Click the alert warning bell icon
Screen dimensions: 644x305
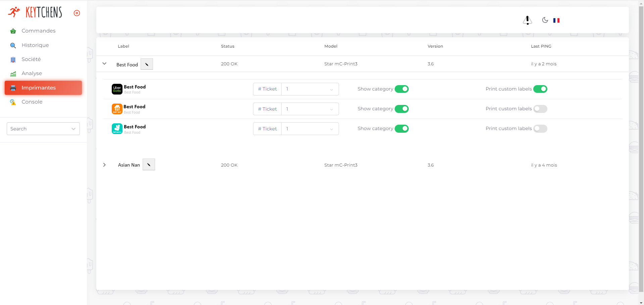coord(527,20)
